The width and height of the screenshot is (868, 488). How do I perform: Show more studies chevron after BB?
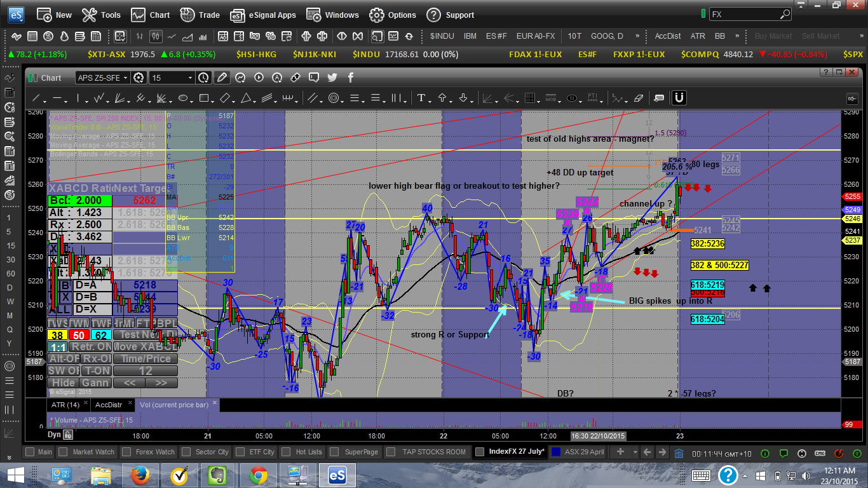click(737, 36)
